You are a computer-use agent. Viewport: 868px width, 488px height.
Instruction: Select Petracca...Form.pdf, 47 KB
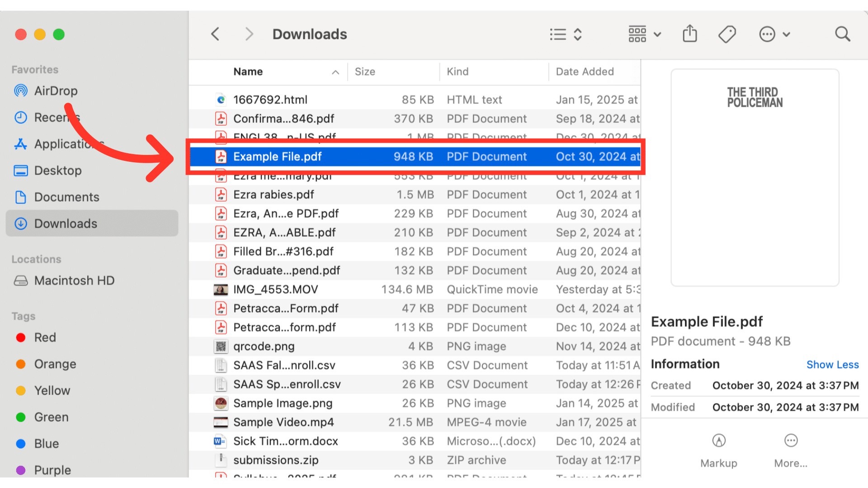pos(415,309)
